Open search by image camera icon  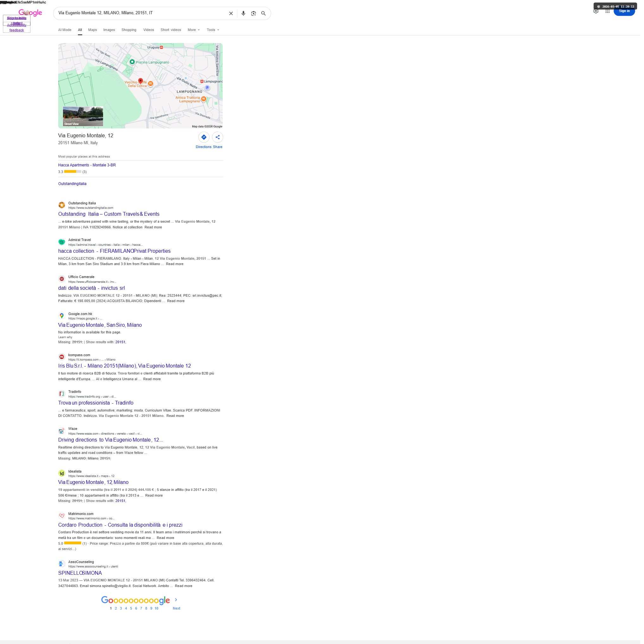(255, 13)
